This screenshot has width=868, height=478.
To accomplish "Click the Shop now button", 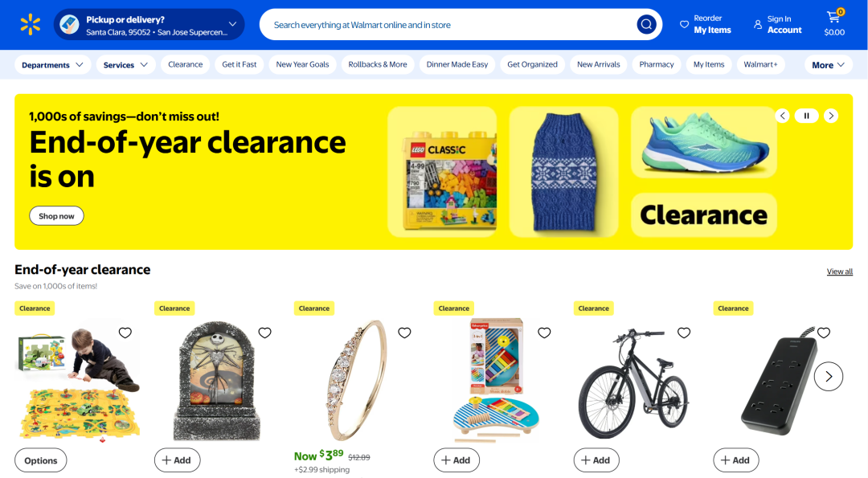I will (x=56, y=216).
